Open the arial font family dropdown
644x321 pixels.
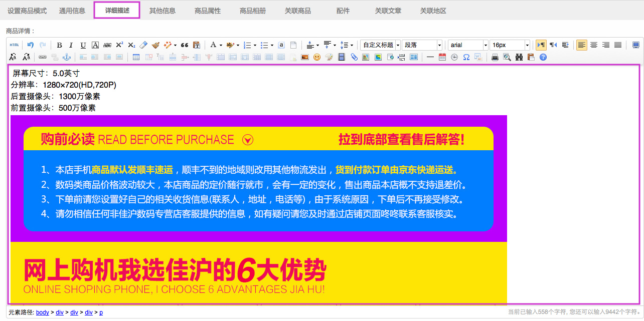pos(468,45)
